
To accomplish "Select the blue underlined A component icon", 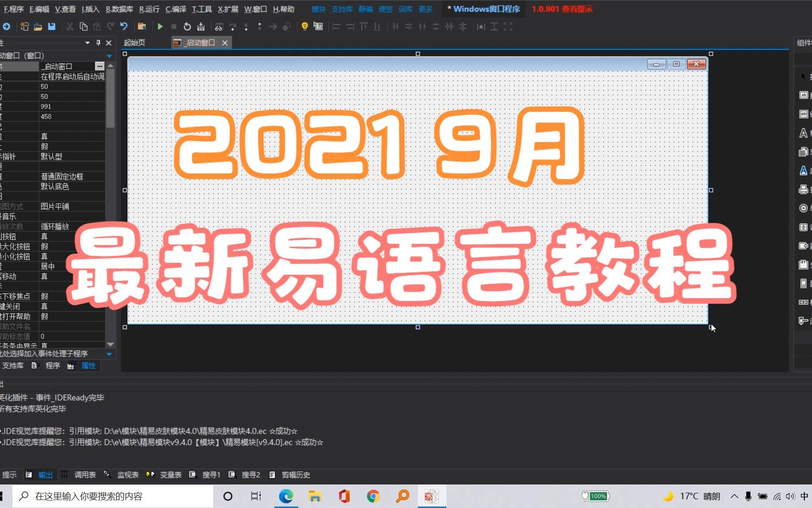I will (804, 171).
